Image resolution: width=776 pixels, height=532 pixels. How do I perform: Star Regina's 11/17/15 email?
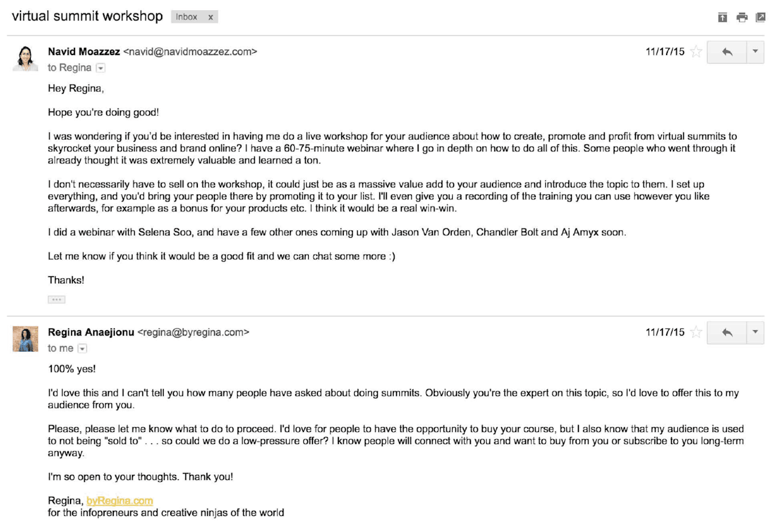pyautogui.click(x=696, y=332)
